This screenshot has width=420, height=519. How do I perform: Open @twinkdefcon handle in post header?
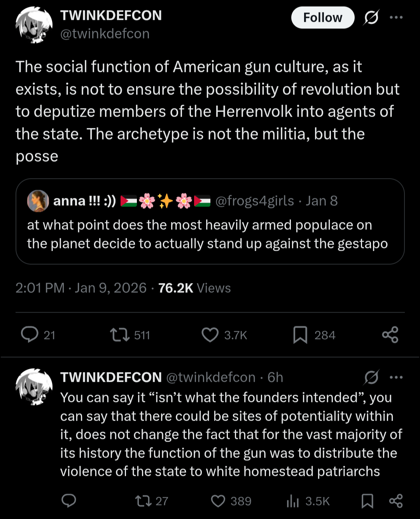coord(105,34)
